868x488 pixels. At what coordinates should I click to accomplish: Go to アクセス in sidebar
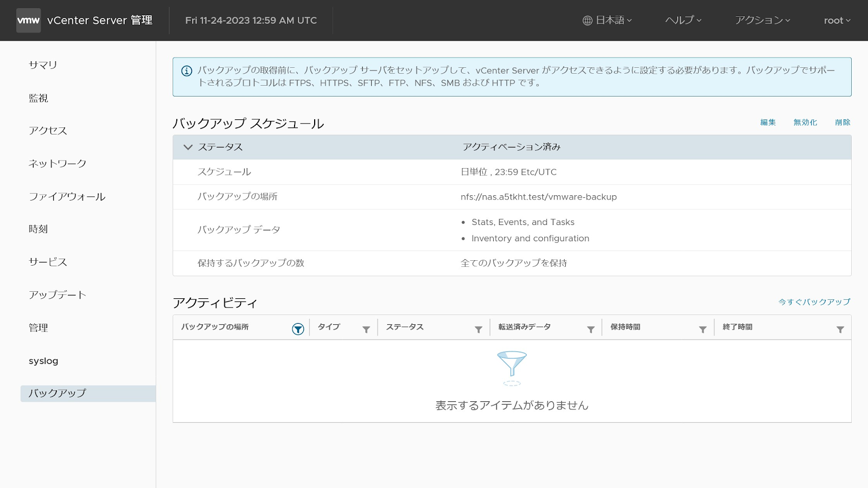coord(48,131)
